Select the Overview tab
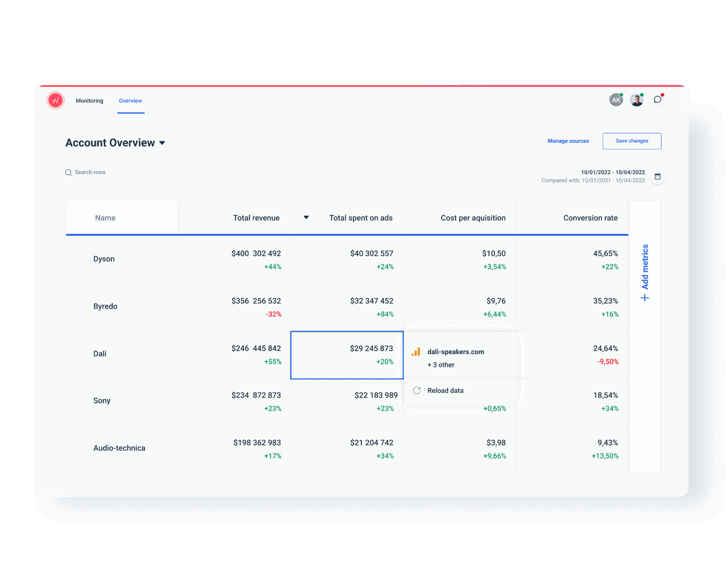 (130, 101)
